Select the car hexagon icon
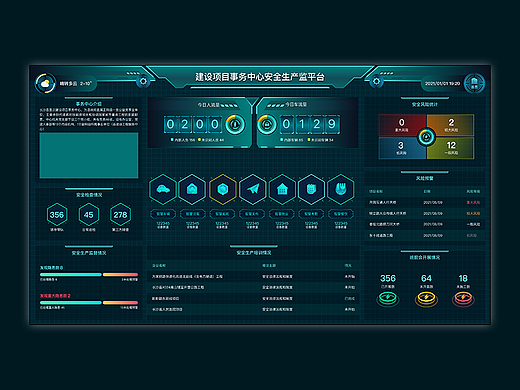Screen dimensions: 520x390 (x=163, y=189)
